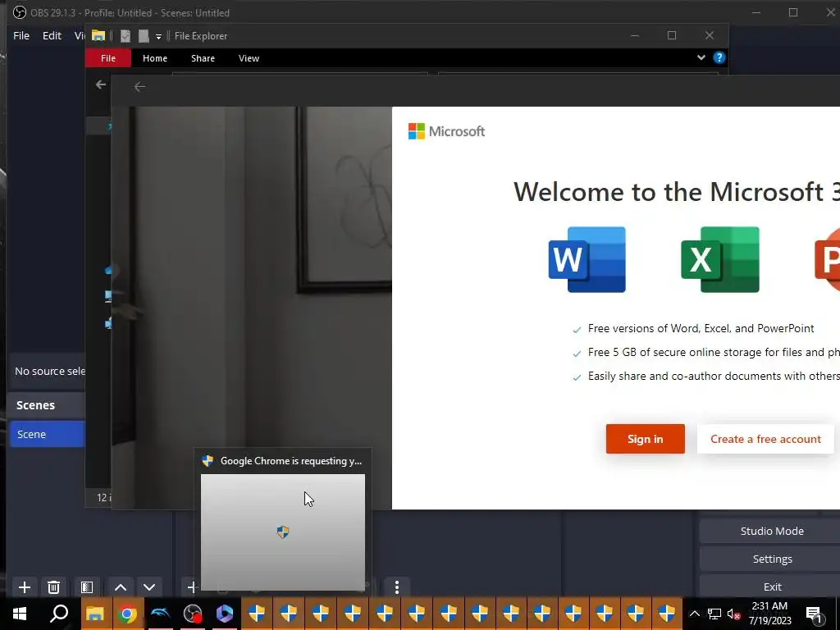Viewport: 840px width, 630px height.
Task: Show hidden system tray icons
Action: pyautogui.click(x=694, y=614)
